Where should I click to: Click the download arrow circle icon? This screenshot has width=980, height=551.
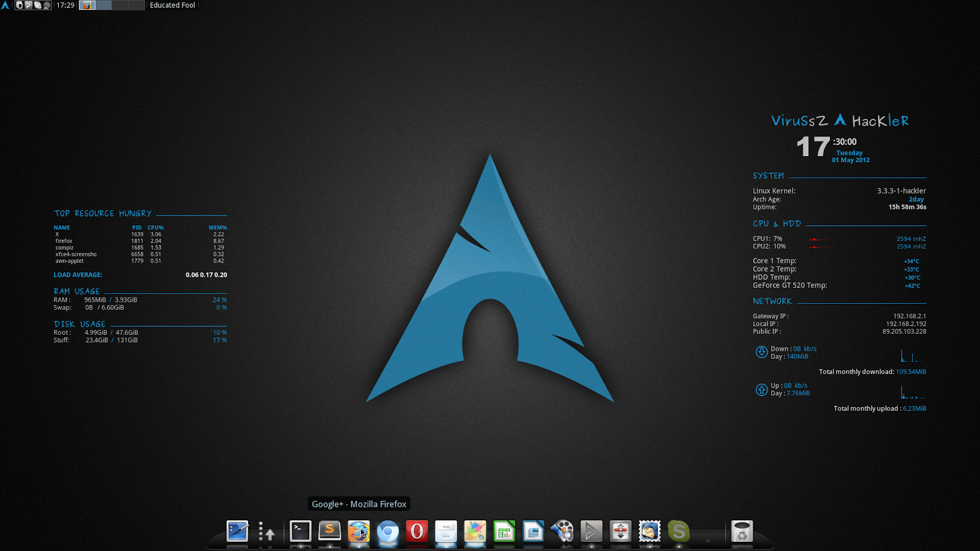pyautogui.click(x=761, y=352)
